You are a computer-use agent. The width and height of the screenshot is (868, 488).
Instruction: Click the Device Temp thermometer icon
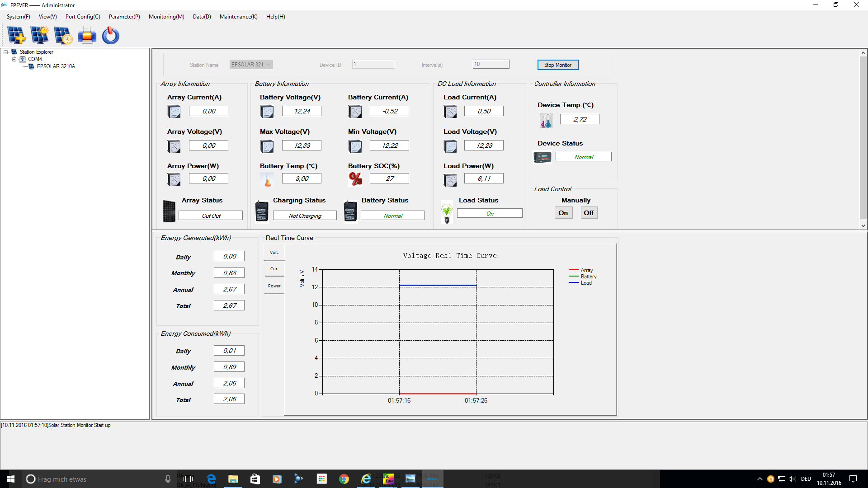click(x=546, y=120)
